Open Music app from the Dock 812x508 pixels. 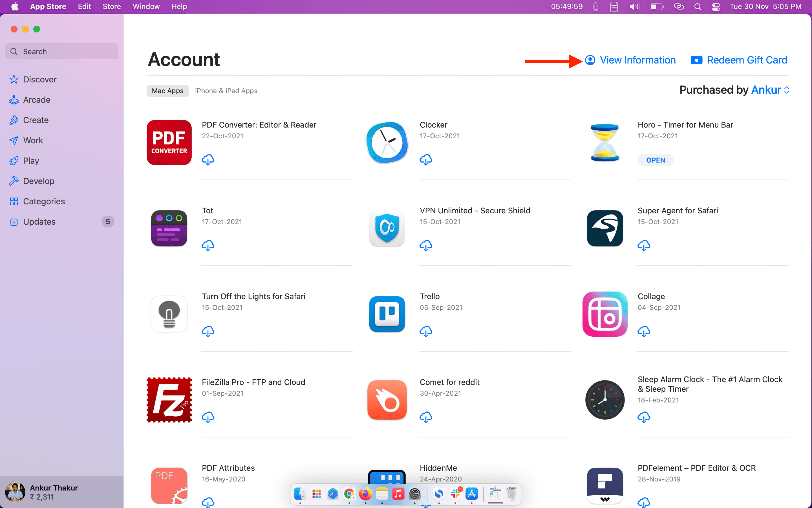[398, 494]
